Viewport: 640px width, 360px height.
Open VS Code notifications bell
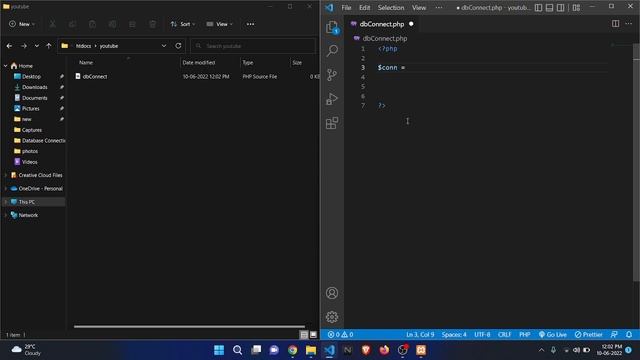click(629, 334)
